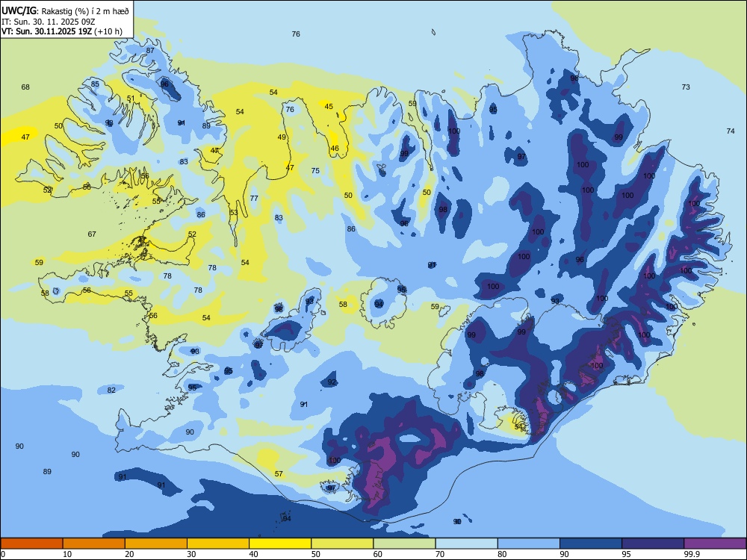
Task: Click the dark orange 0–10 legend swatch
Action: tap(31, 544)
